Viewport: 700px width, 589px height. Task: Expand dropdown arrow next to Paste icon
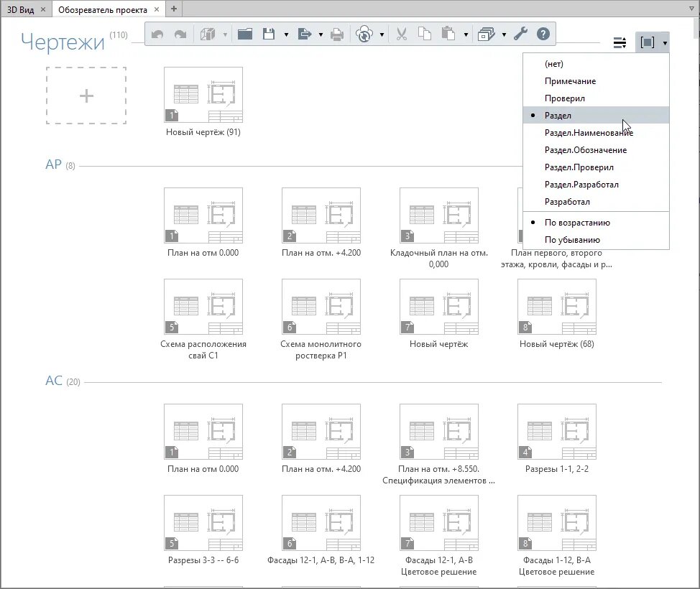466,34
